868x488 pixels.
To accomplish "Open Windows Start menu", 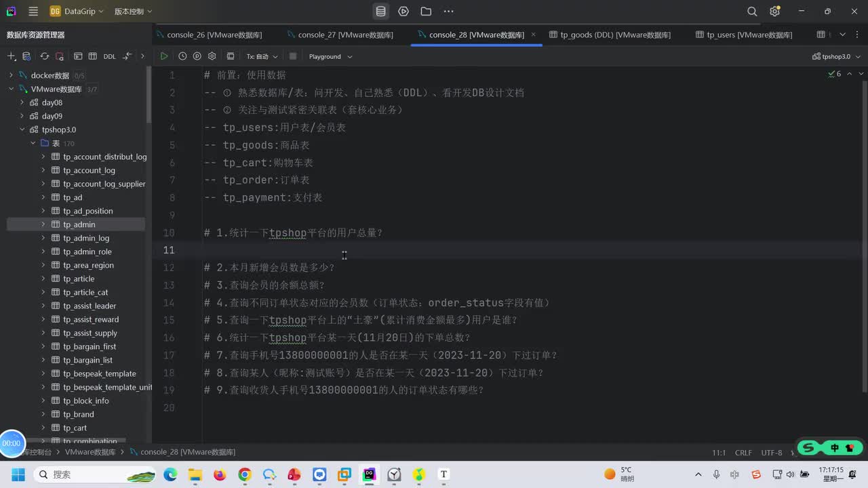I will click(x=18, y=474).
